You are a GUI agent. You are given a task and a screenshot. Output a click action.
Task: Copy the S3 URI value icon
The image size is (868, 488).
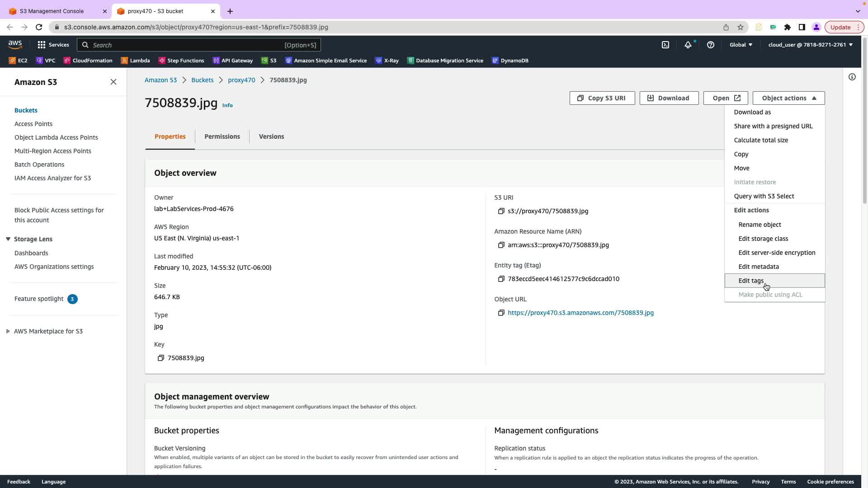click(501, 211)
